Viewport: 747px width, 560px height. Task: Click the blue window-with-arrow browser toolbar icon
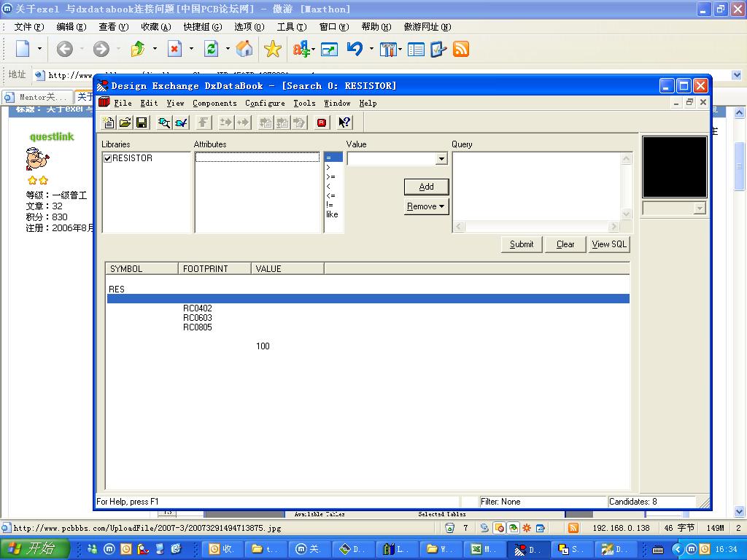tap(329, 49)
